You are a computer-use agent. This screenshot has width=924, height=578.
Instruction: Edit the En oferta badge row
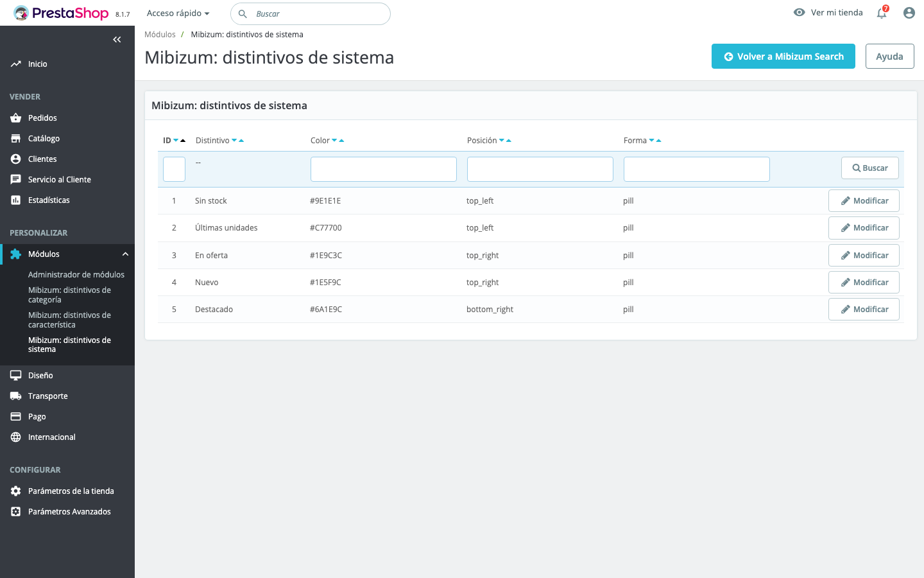coord(864,256)
